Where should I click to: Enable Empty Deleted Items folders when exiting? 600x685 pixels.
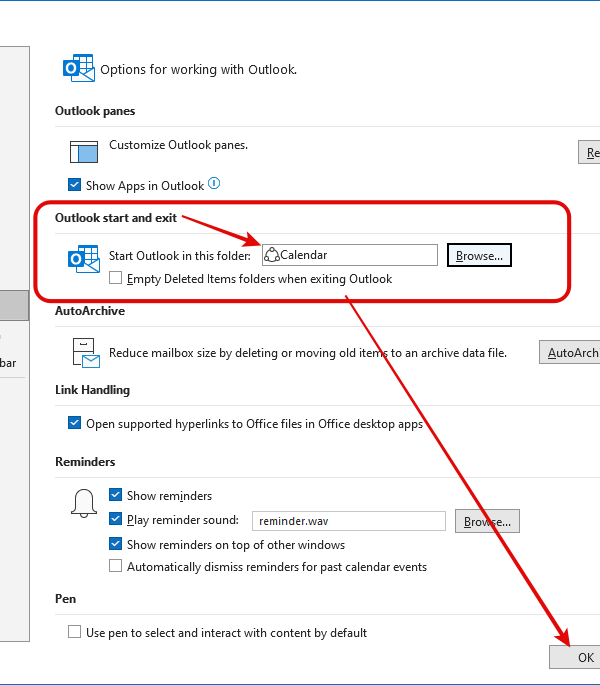click(x=115, y=278)
